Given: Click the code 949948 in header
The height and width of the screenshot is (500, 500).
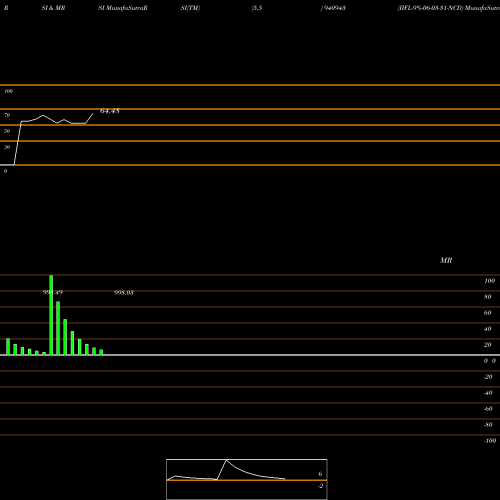Looking at the screenshot, I should (x=334, y=8).
